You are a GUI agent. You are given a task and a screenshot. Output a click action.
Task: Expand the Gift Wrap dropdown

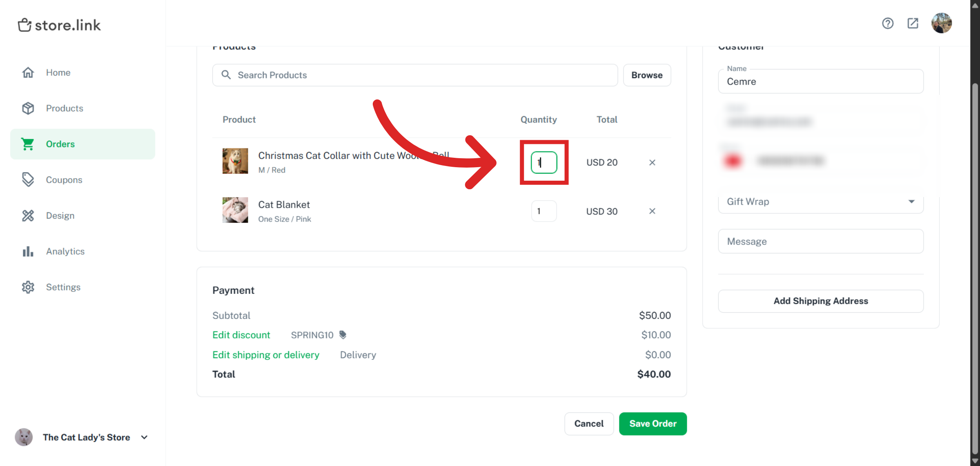click(821, 202)
